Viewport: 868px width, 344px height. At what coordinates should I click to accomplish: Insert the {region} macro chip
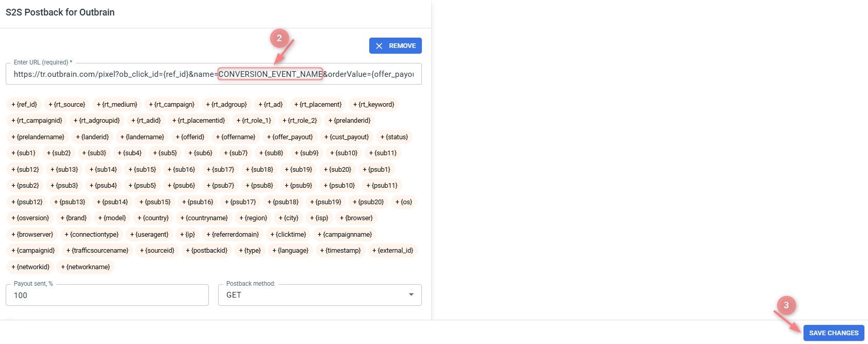253,218
